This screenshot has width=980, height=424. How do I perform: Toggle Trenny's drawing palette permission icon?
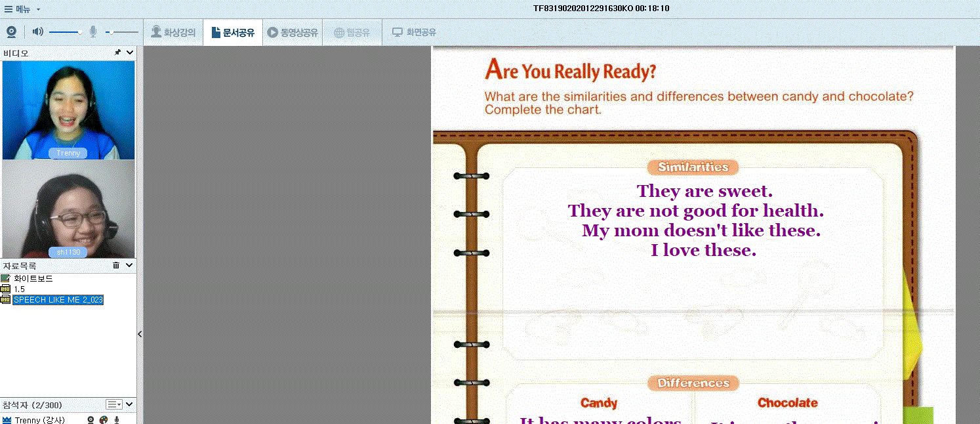103,419
